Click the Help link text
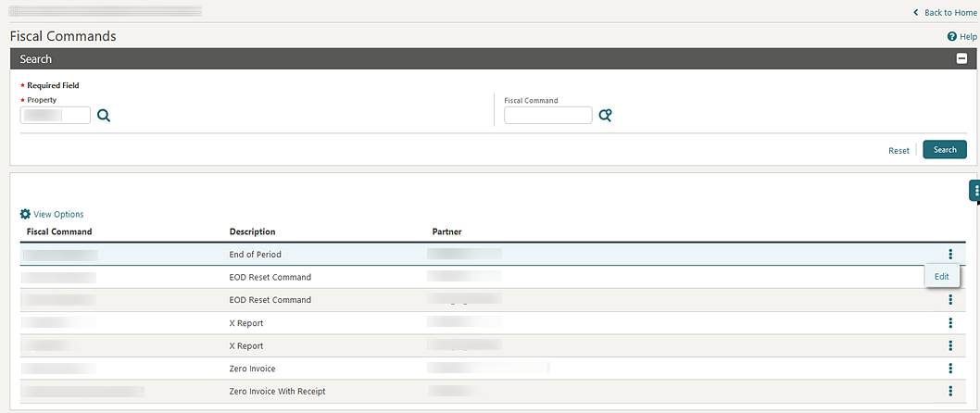Screen dimensions: 980x413 (968, 37)
